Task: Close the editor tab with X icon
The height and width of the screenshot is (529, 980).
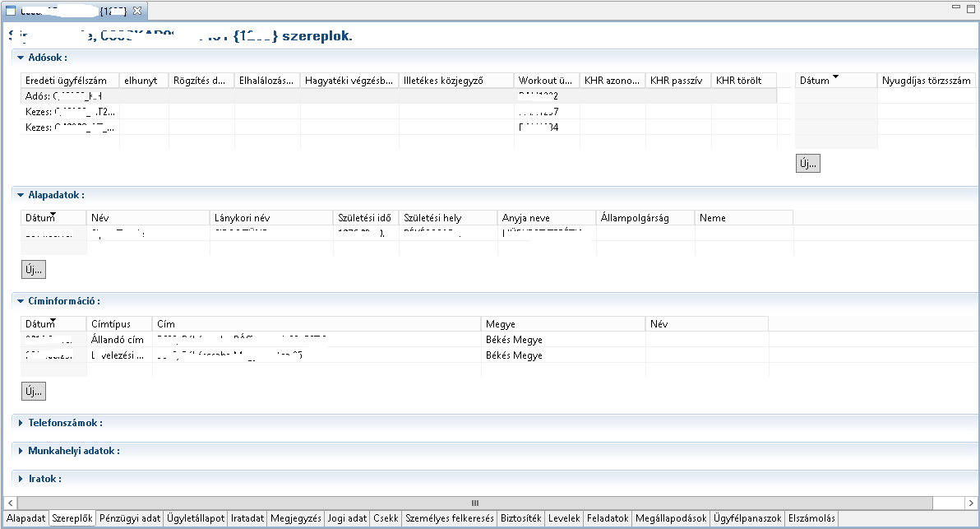Action: [137, 11]
